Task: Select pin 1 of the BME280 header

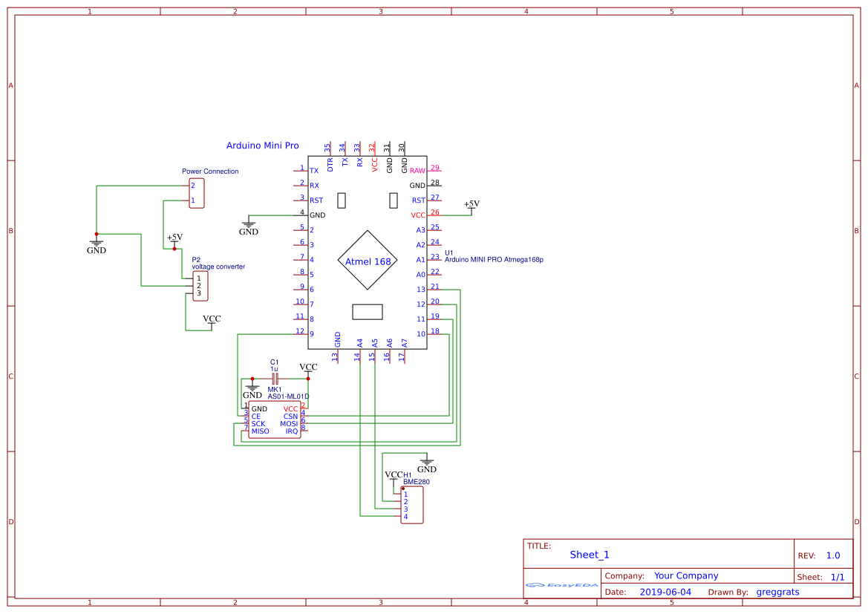Action: pyautogui.click(x=405, y=494)
